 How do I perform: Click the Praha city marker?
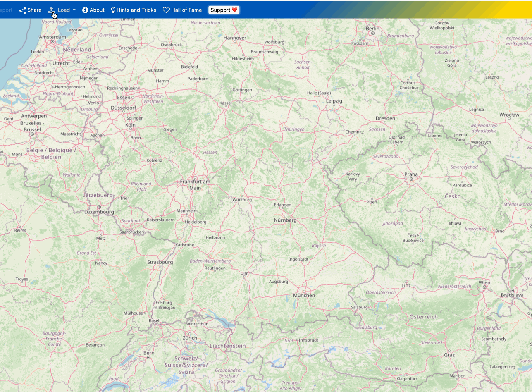[x=411, y=179]
